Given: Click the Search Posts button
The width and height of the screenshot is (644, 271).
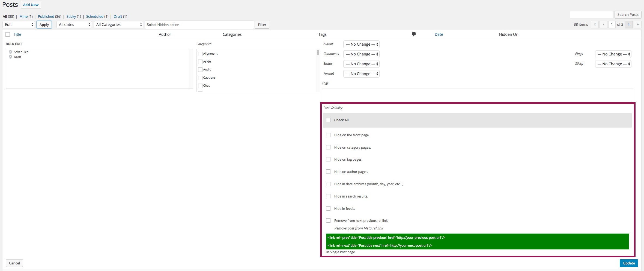Looking at the screenshot, I should coord(628,14).
